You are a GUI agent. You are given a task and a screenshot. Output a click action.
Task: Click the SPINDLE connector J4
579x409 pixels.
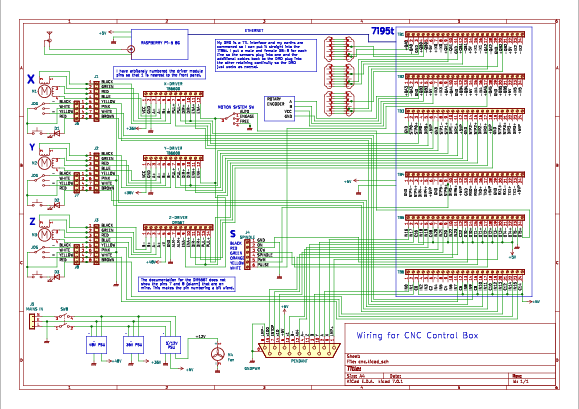(x=247, y=254)
